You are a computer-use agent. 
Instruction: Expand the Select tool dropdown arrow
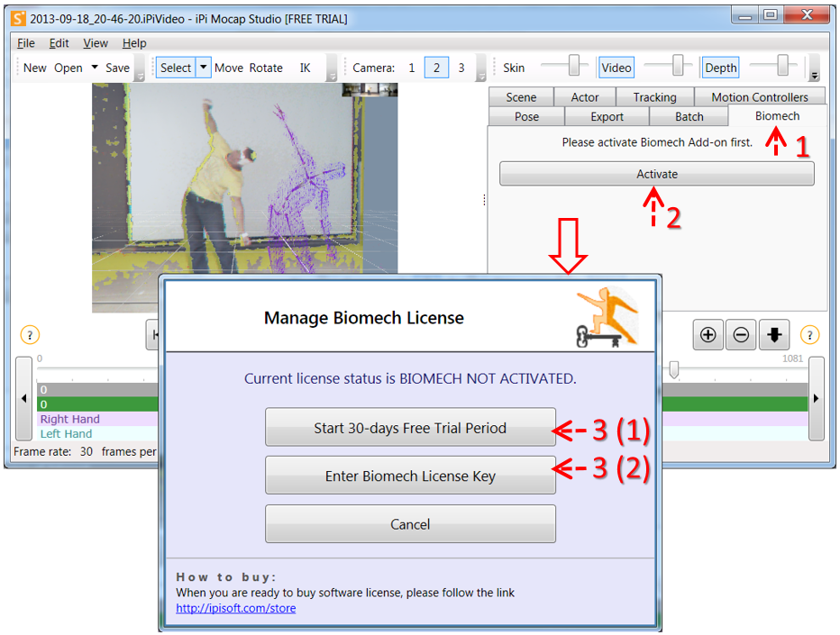click(x=204, y=68)
